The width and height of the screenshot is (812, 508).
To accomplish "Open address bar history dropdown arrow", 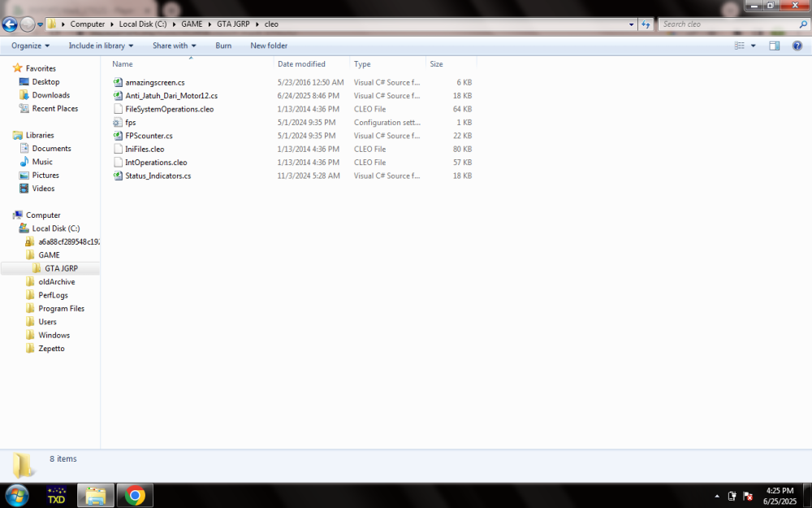I will point(631,24).
